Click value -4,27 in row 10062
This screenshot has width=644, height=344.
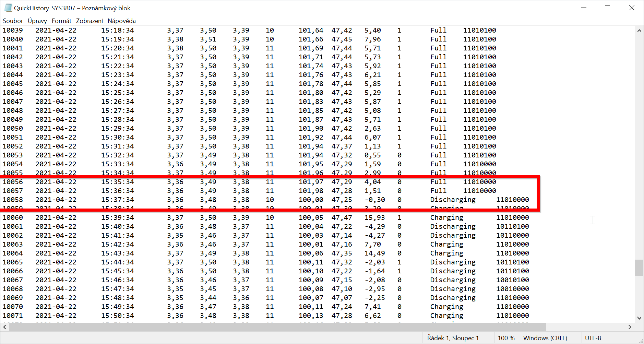pyautogui.click(x=375, y=235)
